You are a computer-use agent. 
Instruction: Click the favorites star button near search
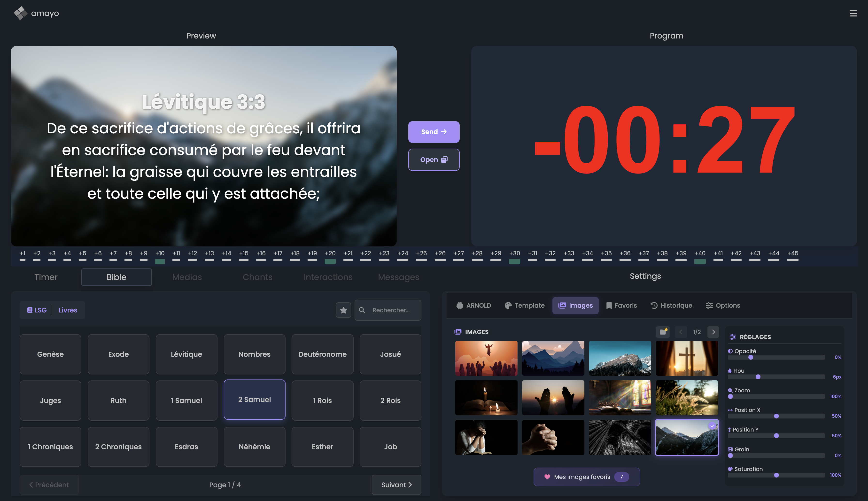click(343, 310)
